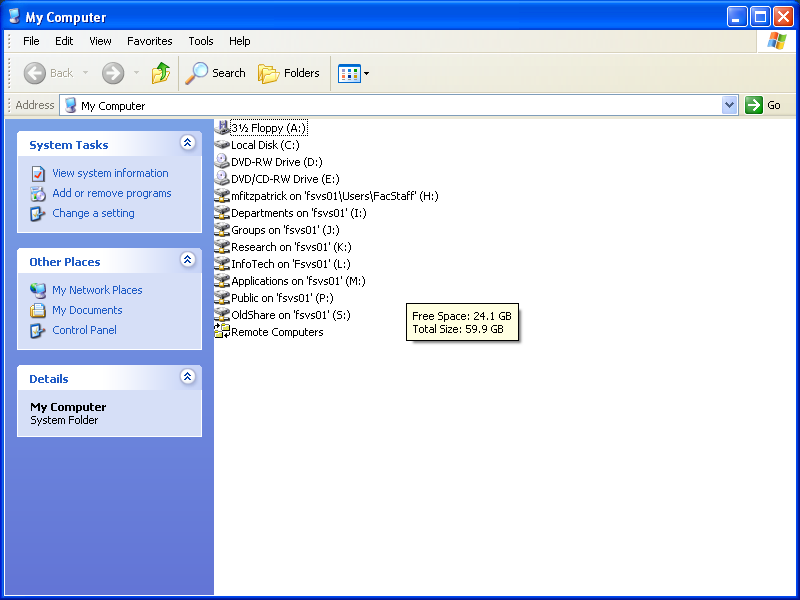The image size is (800, 600).
Task: Go up one folder level
Action: tap(160, 73)
